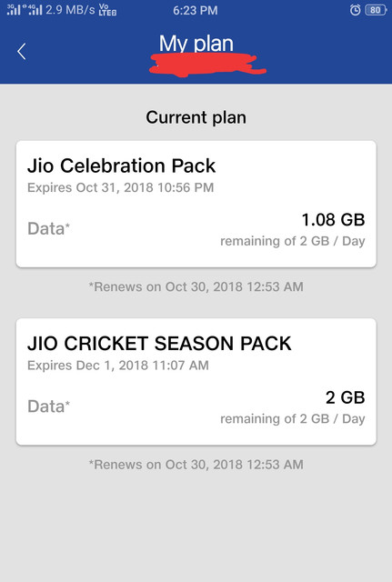
Task: Select the My plan title
Action: (x=196, y=44)
